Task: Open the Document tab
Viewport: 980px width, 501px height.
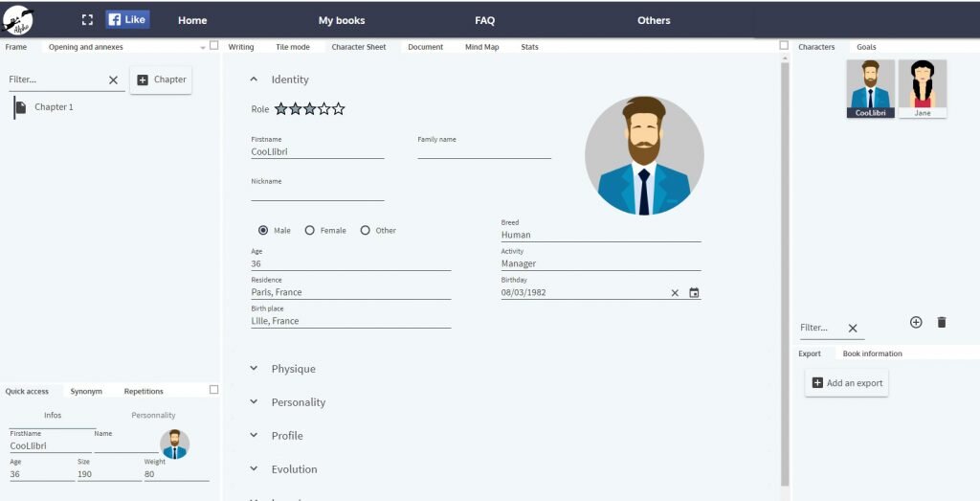Action: point(426,47)
